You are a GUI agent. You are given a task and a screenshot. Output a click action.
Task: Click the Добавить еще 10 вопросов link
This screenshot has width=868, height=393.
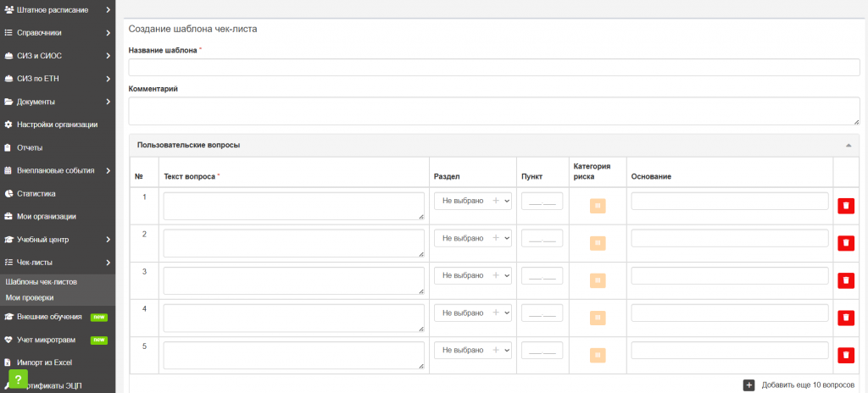pyautogui.click(x=808, y=385)
